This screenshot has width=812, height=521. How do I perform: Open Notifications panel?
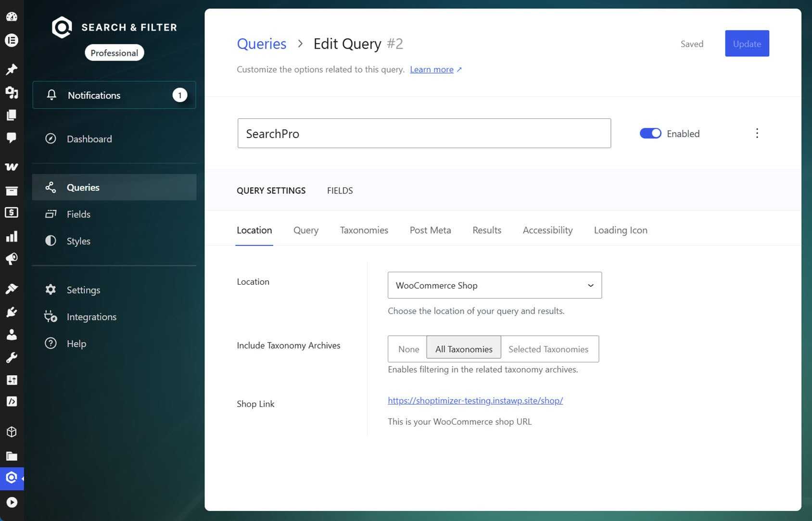pyautogui.click(x=114, y=95)
